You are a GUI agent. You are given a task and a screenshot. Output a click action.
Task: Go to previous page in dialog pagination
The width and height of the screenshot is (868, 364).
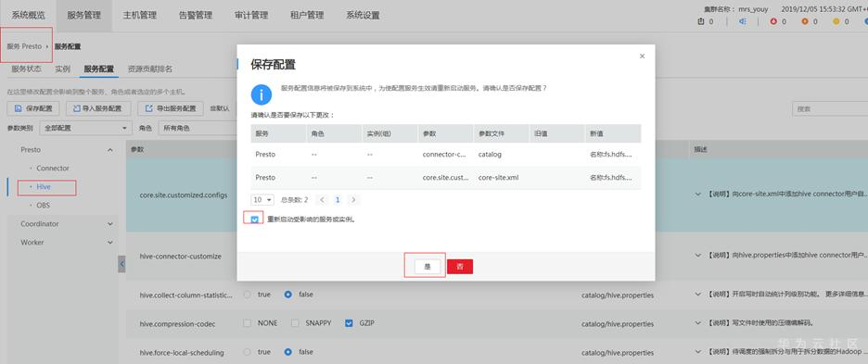coord(323,200)
